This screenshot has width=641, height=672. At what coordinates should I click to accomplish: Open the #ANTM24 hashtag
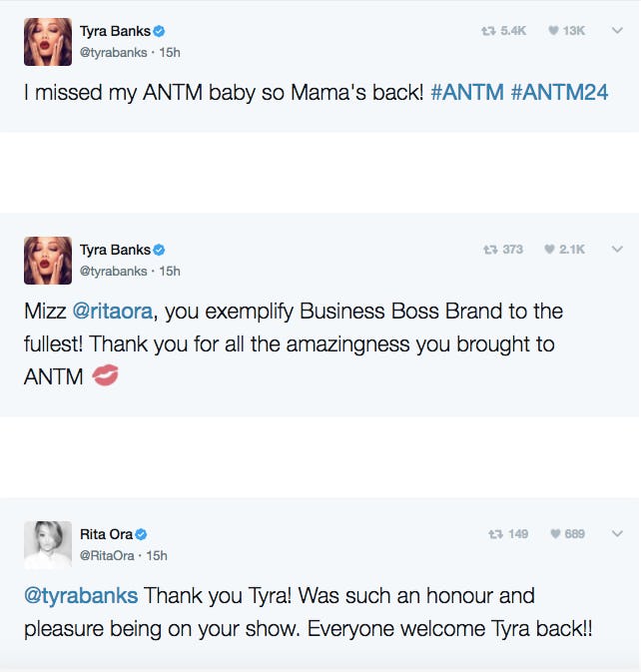coord(559,92)
